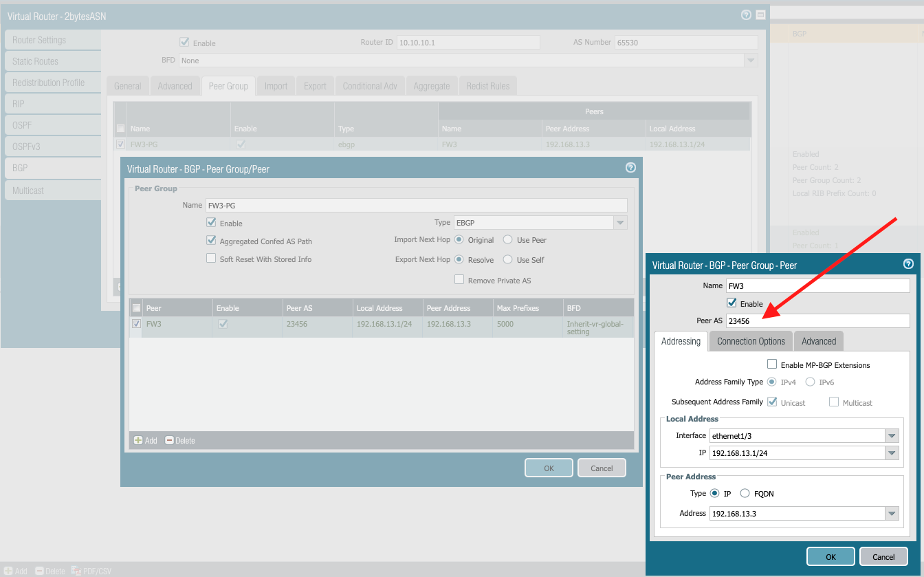The height and width of the screenshot is (577, 924).
Task: Enable MP-BGP Extensions checkbox
Action: 772,364
